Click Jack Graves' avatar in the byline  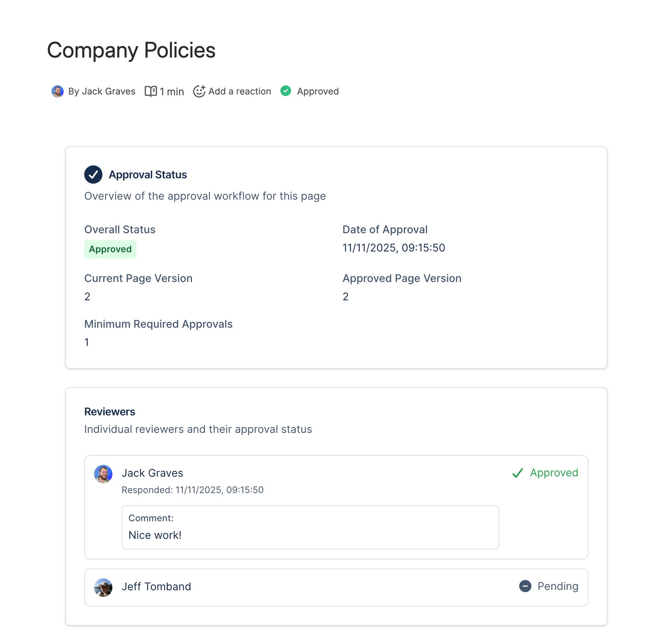pyautogui.click(x=58, y=91)
